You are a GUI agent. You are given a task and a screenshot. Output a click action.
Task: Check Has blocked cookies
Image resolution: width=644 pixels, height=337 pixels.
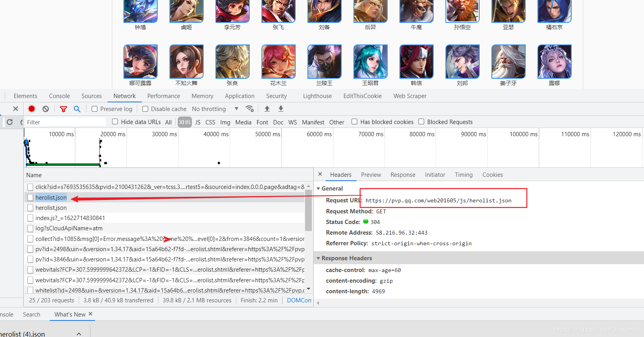click(x=355, y=122)
